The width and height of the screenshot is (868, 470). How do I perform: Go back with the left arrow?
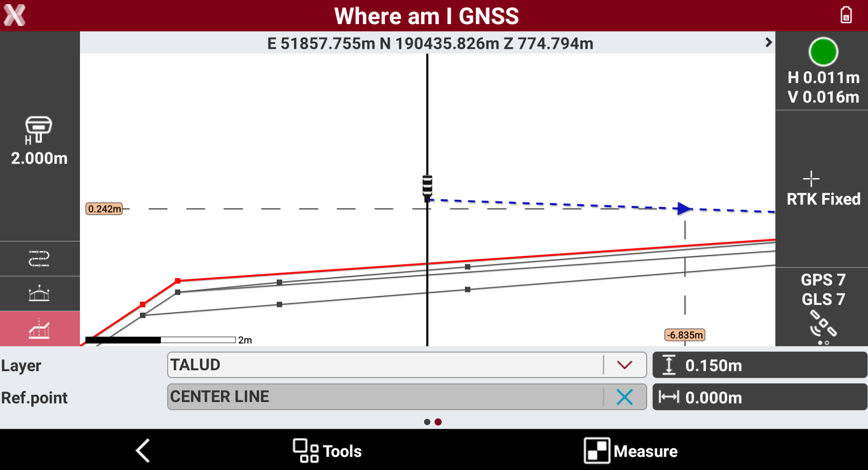point(143,450)
